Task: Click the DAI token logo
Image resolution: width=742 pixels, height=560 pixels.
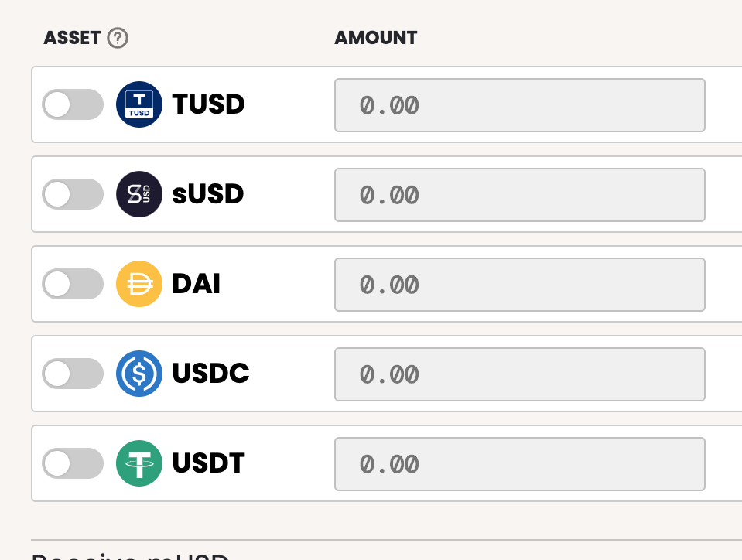Action: click(x=139, y=284)
